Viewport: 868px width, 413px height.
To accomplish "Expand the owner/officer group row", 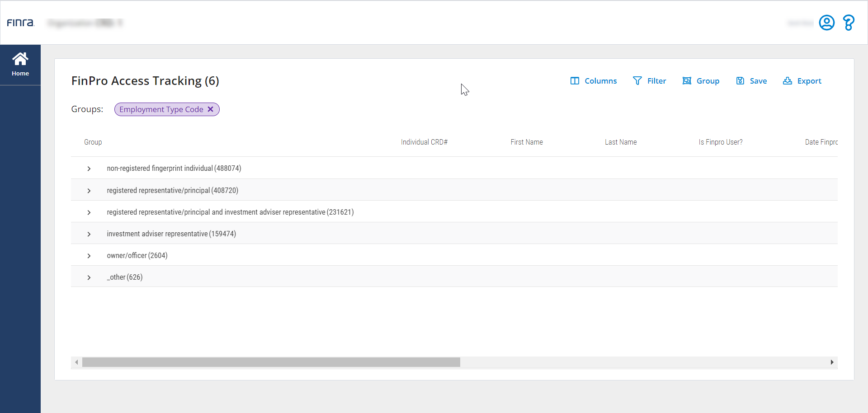I will click(89, 256).
